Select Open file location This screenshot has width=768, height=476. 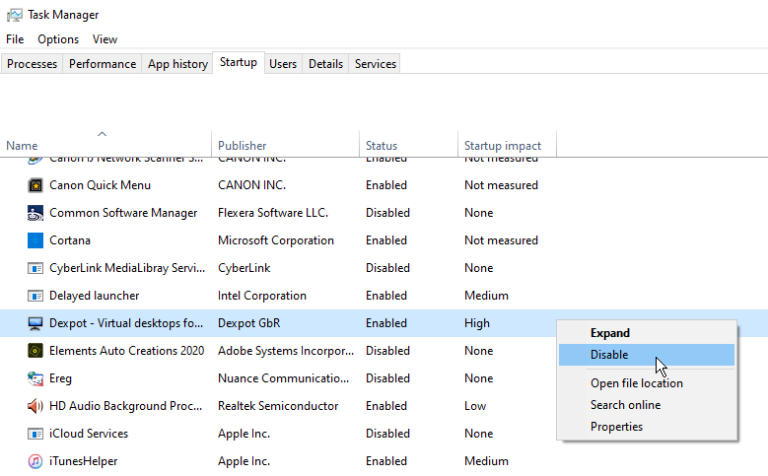pos(636,383)
